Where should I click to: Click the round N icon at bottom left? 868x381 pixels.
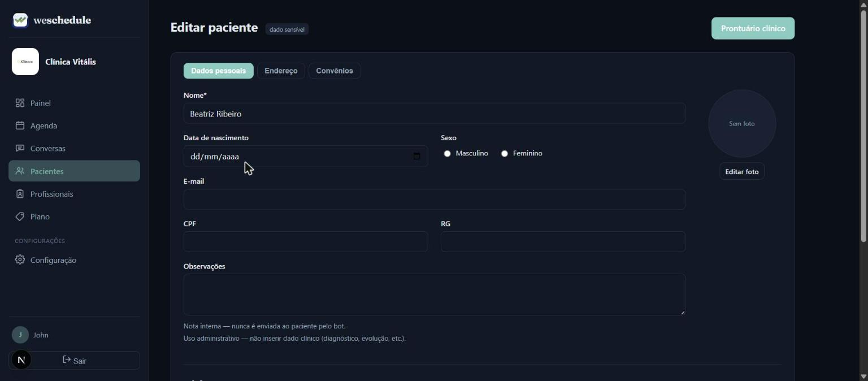(x=21, y=360)
